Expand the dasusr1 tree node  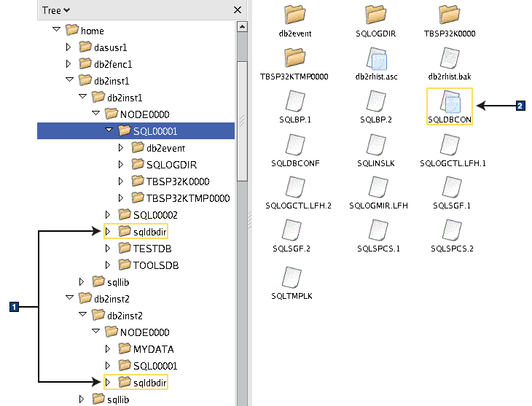pos(69,47)
